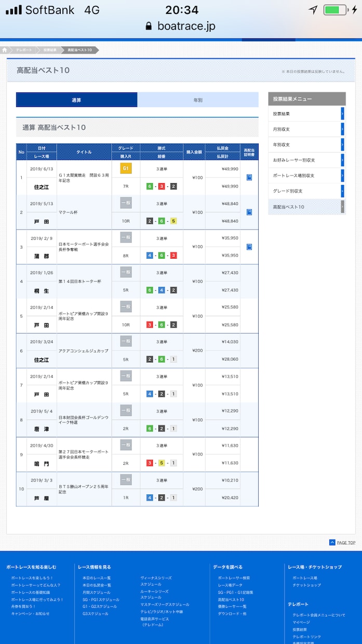Click the PAGE TOP link
Image resolution: width=362 pixels, height=644 pixels.
(346, 543)
